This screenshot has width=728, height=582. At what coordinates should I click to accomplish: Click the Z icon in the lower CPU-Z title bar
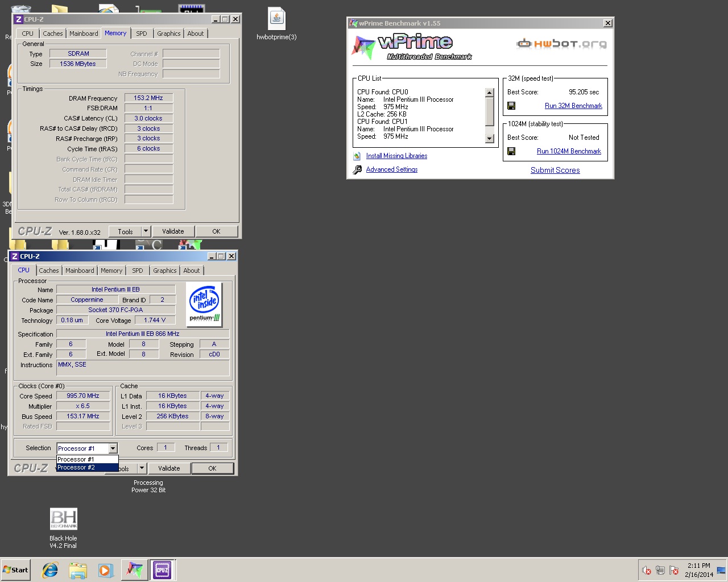[x=15, y=256]
